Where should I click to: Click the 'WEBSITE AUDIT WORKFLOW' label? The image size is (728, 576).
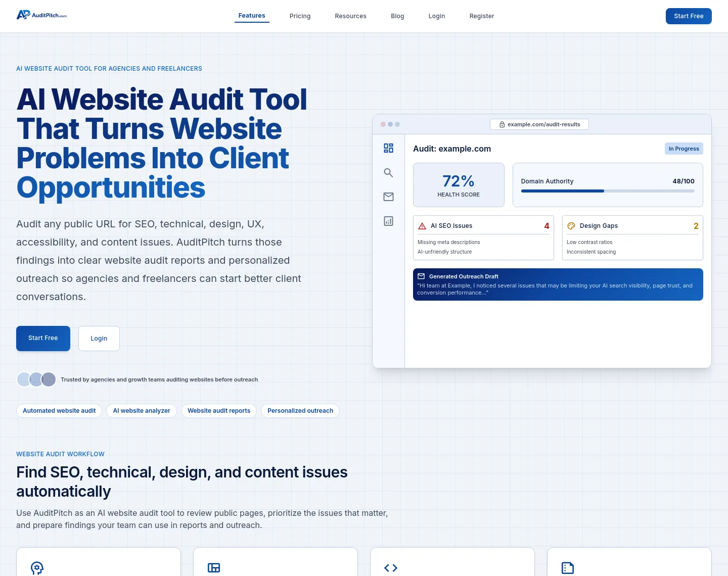point(60,454)
